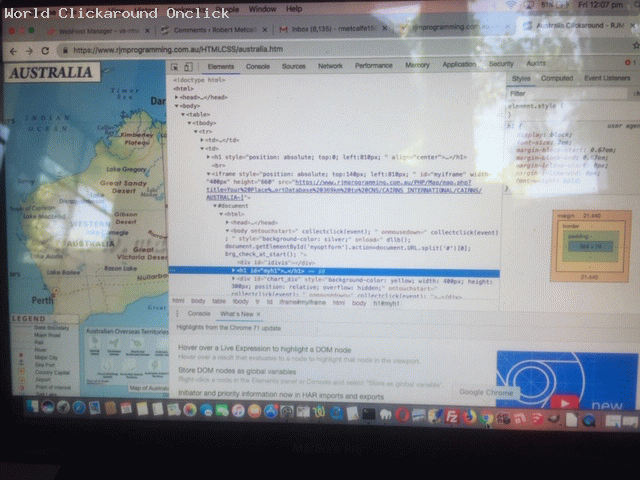This screenshot has width=640, height=480.
Task: Expand the head node under html
Action: click(177, 97)
